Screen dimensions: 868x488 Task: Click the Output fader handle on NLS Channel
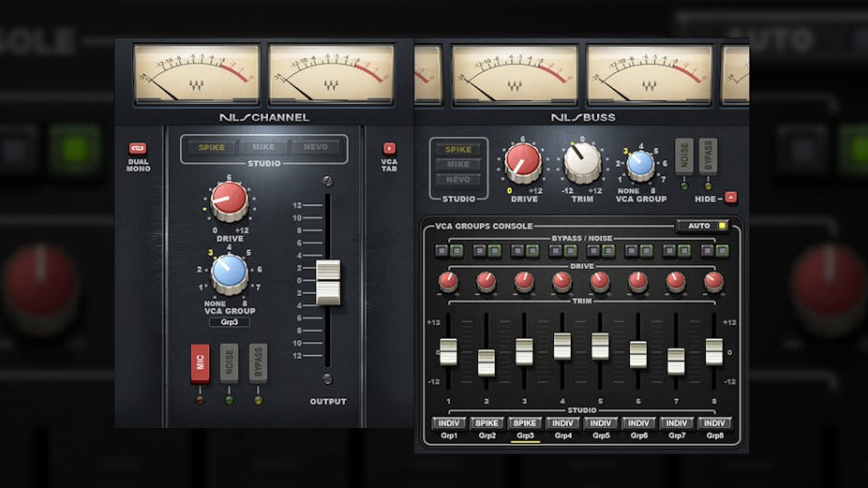click(328, 282)
